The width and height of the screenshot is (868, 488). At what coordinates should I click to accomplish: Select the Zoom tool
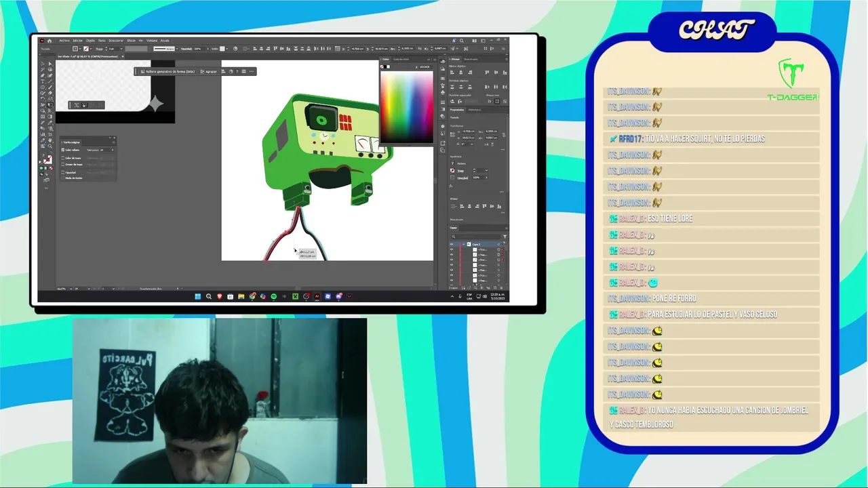pos(50,146)
